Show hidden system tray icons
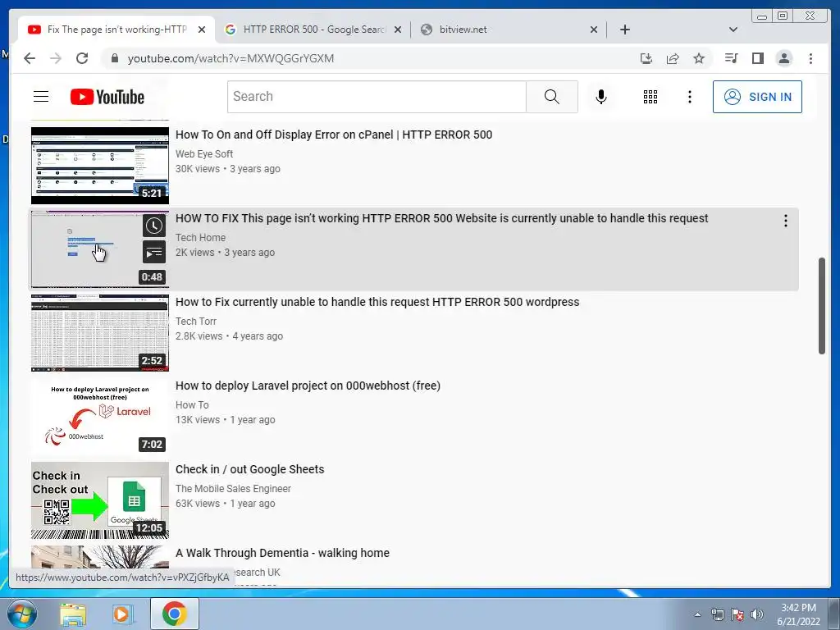Viewport: 840px width, 630px height. click(697, 614)
